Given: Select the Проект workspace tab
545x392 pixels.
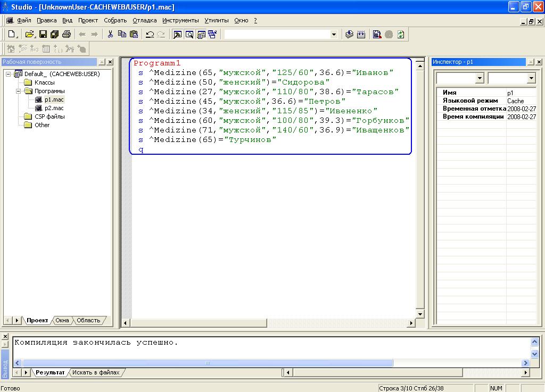Looking at the screenshot, I should (x=37, y=321).
